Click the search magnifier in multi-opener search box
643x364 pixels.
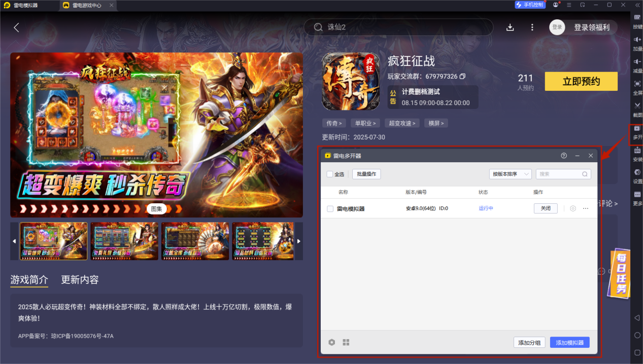tap(585, 174)
